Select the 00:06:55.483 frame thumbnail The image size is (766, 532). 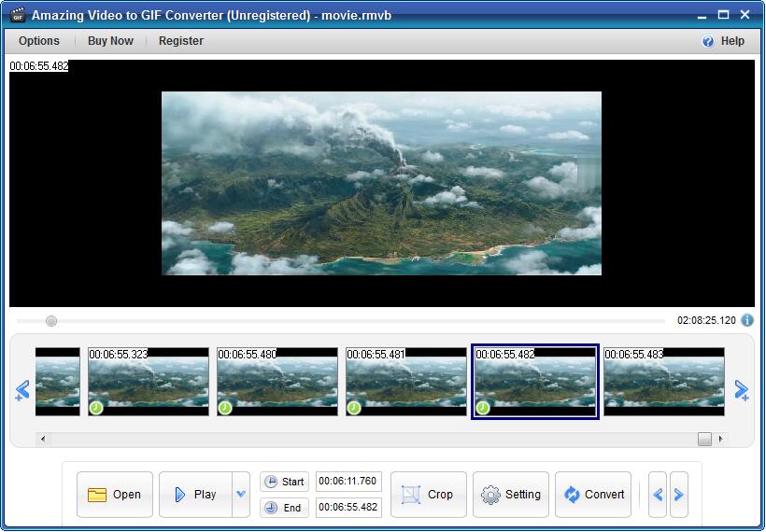click(663, 382)
